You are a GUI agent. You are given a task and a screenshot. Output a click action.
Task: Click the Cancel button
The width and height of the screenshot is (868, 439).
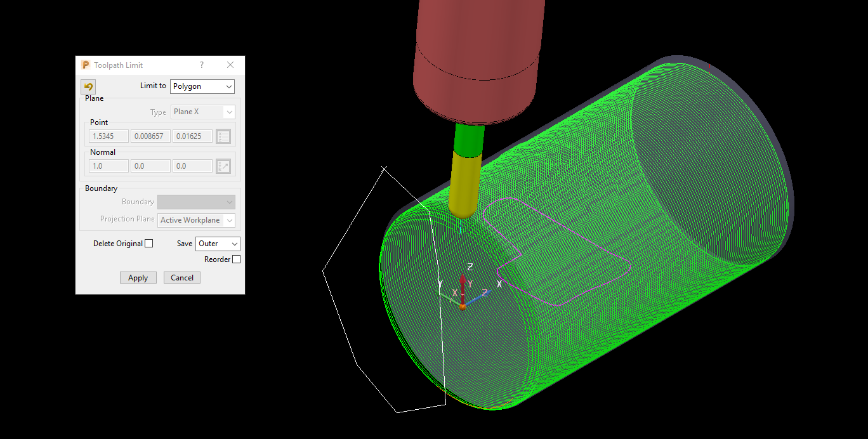coord(182,278)
